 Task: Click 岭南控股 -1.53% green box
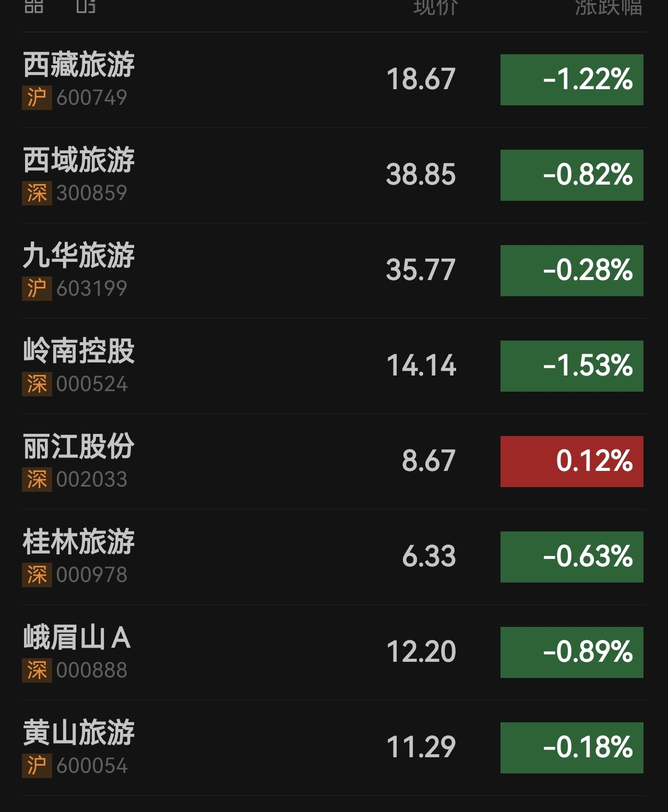[x=571, y=366]
